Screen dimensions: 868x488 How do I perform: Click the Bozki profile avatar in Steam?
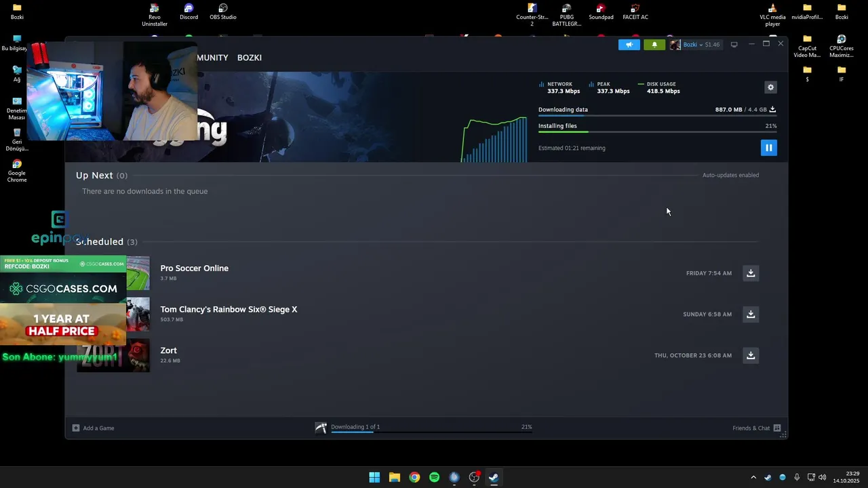pyautogui.click(x=675, y=45)
